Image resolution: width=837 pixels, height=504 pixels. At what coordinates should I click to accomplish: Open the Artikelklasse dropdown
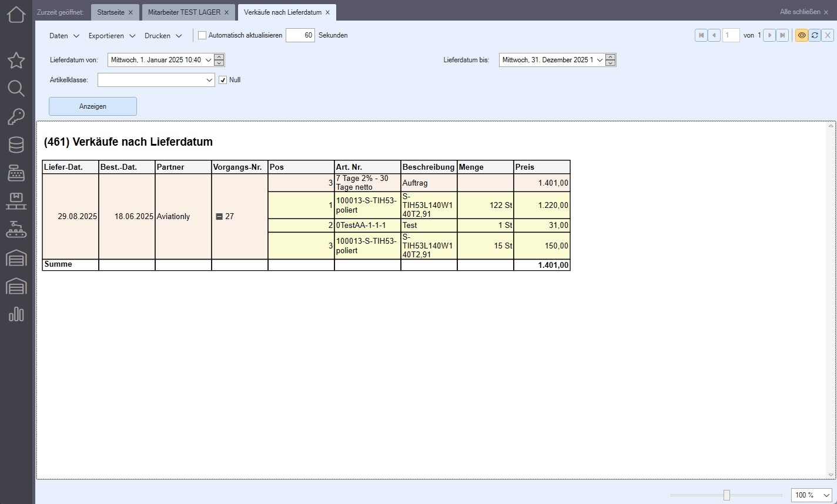156,80
